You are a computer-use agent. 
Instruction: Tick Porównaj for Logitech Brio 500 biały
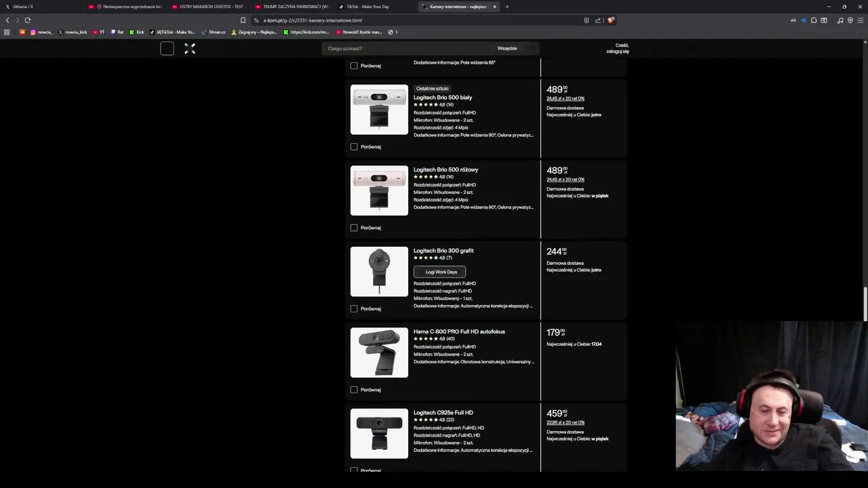pyautogui.click(x=354, y=146)
